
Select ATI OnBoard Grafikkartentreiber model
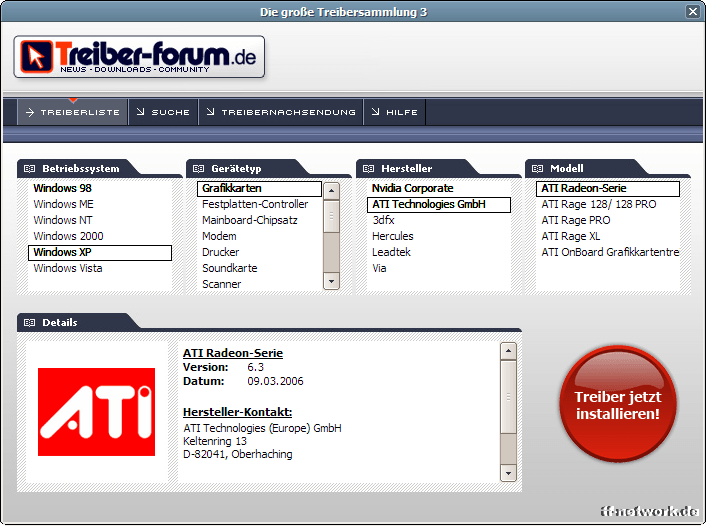point(610,252)
